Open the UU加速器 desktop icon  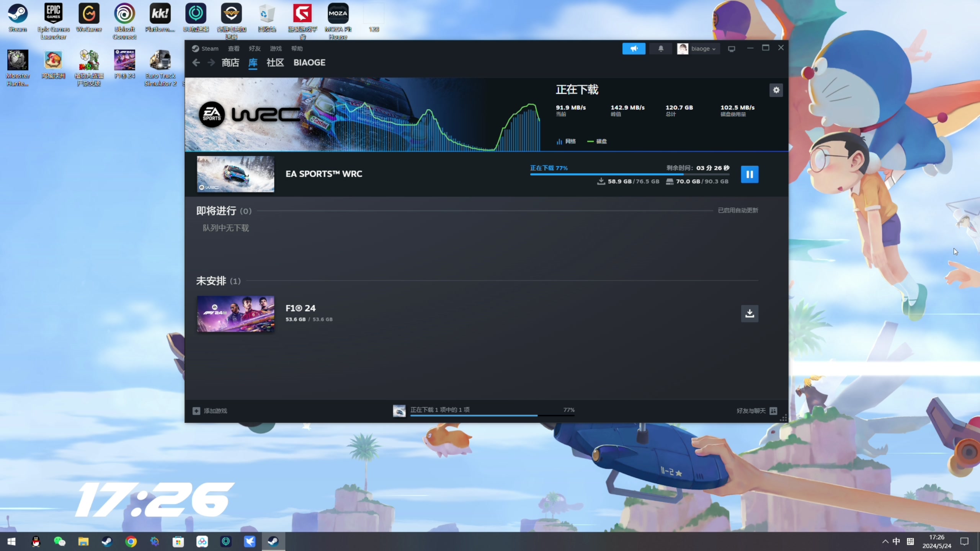pos(196,18)
